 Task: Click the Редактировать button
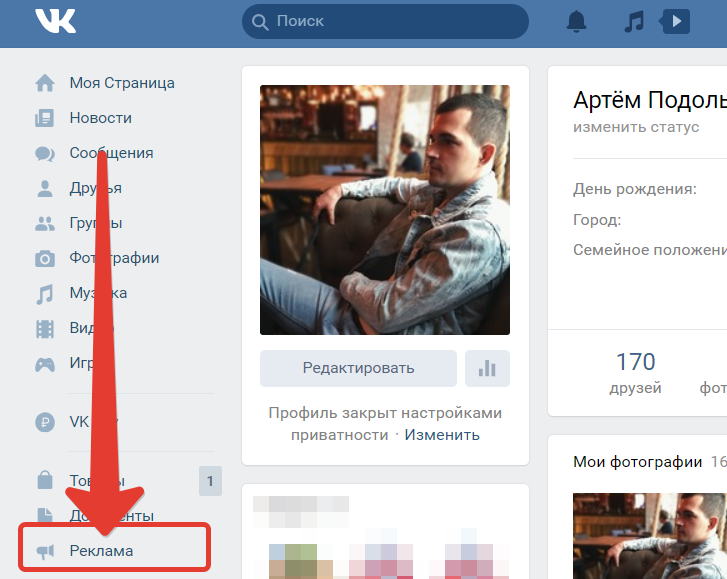[358, 368]
